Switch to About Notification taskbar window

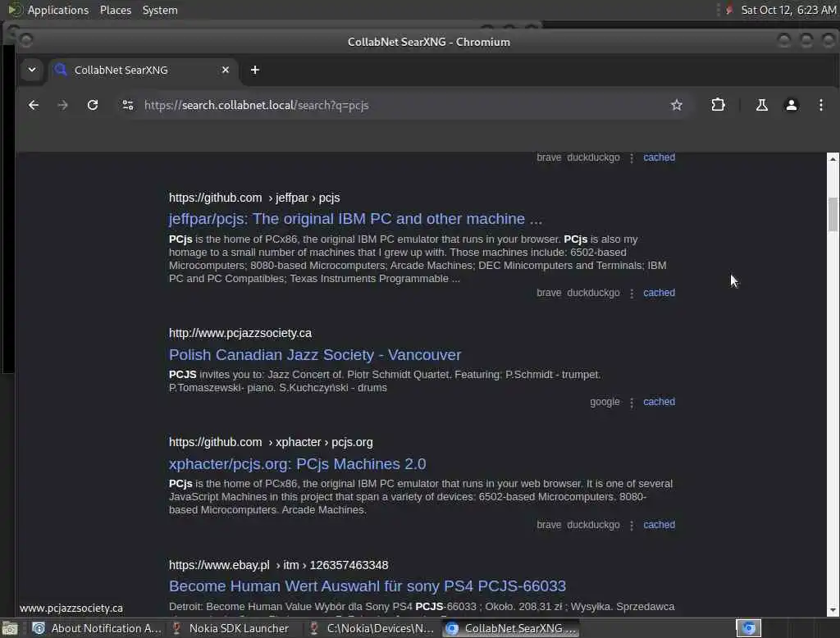pos(97,628)
